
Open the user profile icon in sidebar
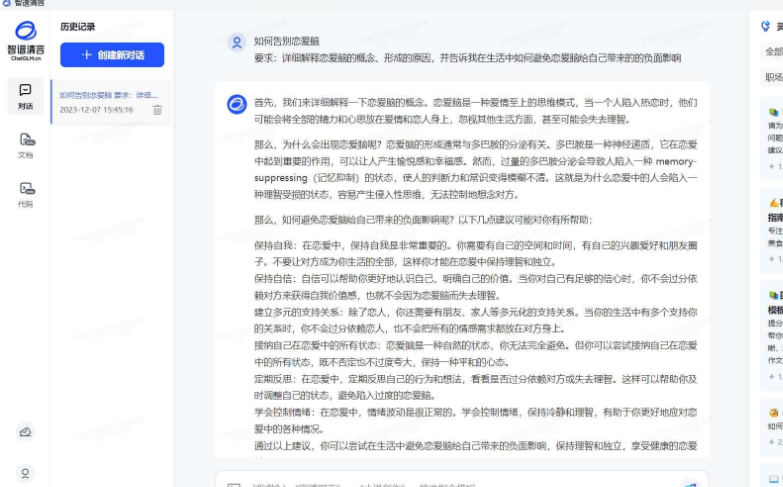[x=25, y=473]
